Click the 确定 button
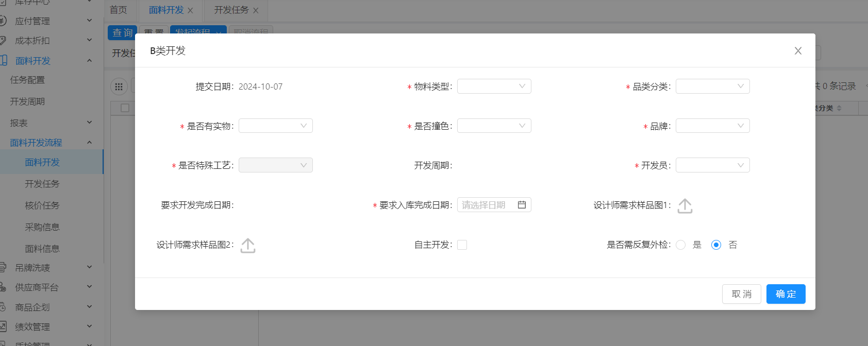This screenshot has width=868, height=346. click(786, 294)
